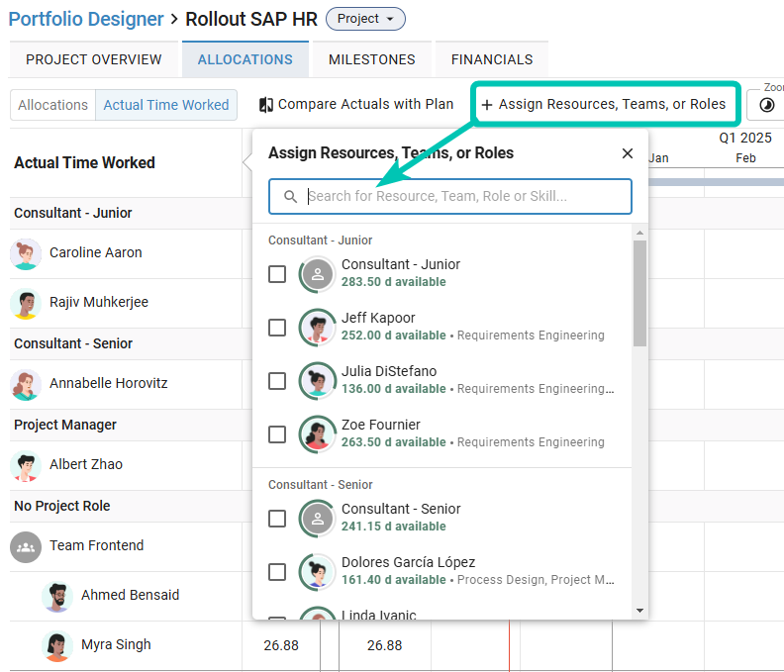
Task: Click the Annabelle Horovitz row name
Action: 109,383
